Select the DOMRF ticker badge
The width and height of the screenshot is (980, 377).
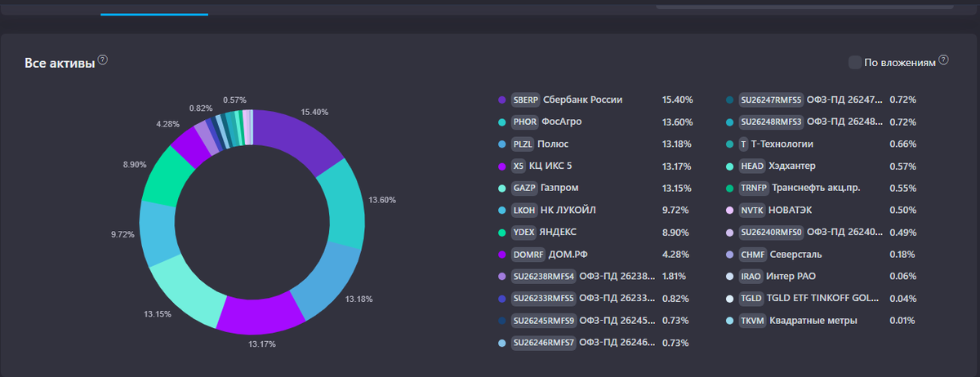pyautogui.click(x=527, y=254)
